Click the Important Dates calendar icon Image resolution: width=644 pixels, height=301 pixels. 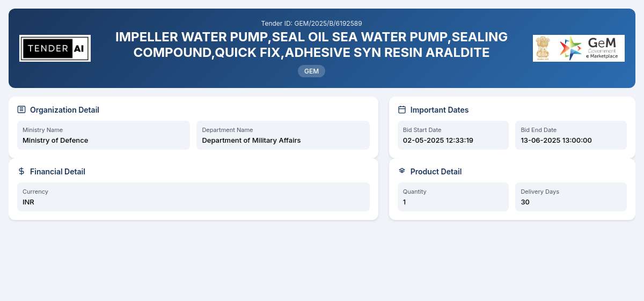tap(402, 109)
